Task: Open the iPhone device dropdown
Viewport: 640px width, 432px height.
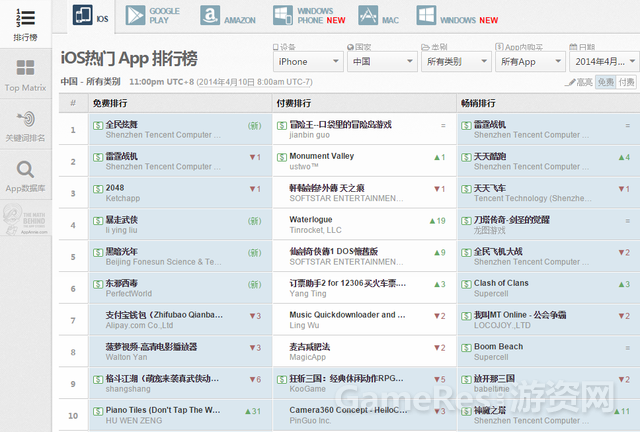Action: pos(308,62)
